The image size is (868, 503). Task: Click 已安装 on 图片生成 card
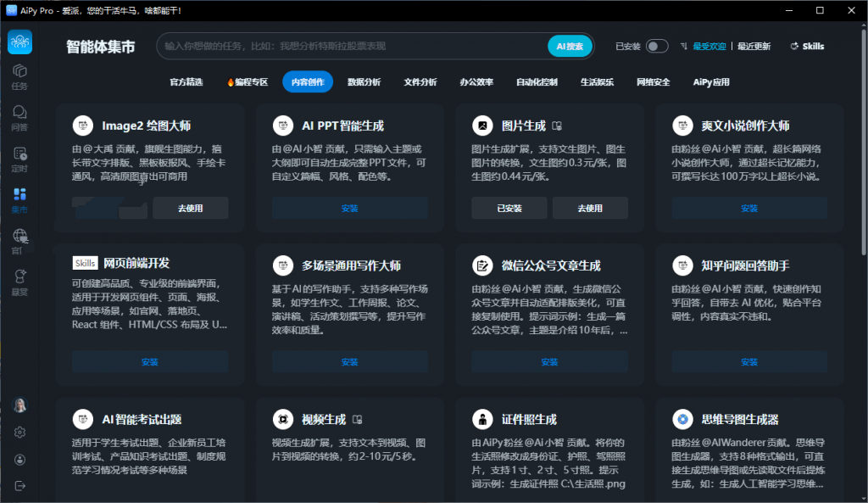509,209
